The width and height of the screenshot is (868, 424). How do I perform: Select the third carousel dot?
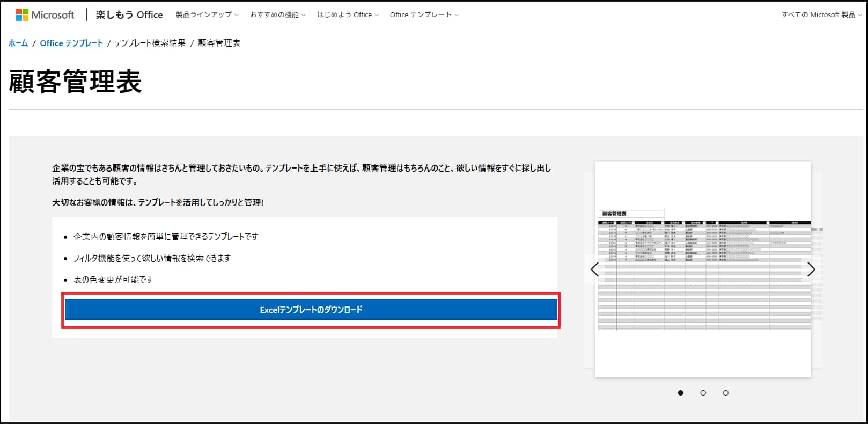(x=726, y=393)
